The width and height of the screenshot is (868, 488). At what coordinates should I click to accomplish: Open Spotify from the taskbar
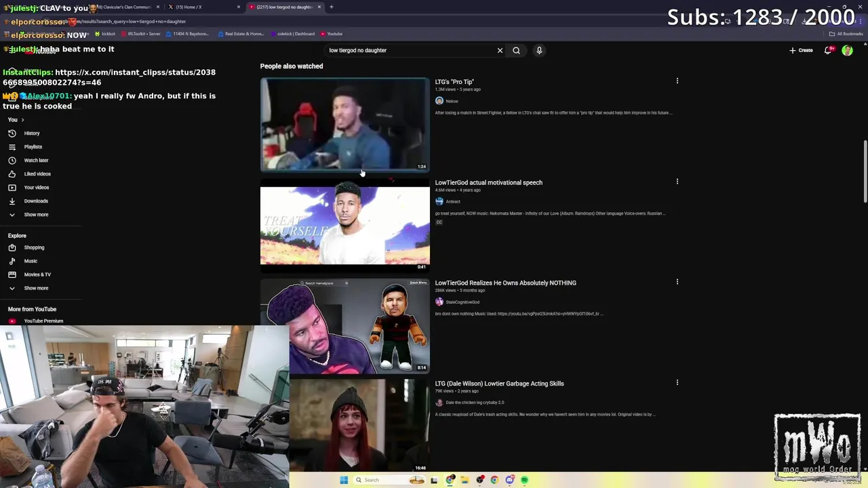pos(524,480)
